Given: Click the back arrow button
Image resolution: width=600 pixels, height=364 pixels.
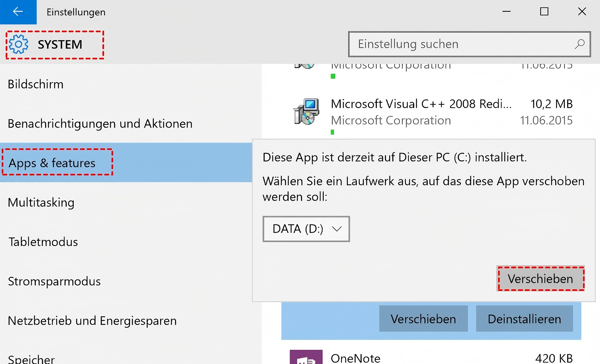Looking at the screenshot, I should (18, 12).
